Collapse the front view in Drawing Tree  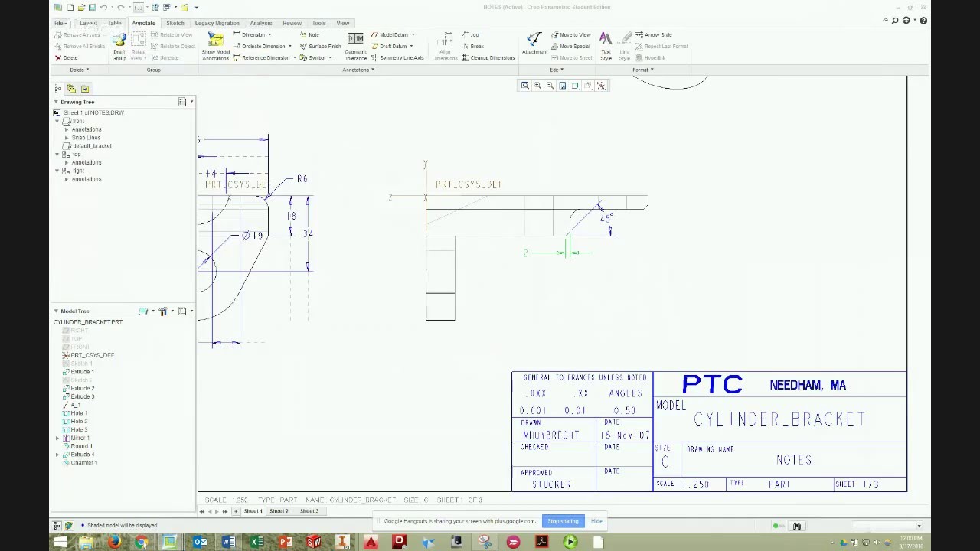pos(57,121)
